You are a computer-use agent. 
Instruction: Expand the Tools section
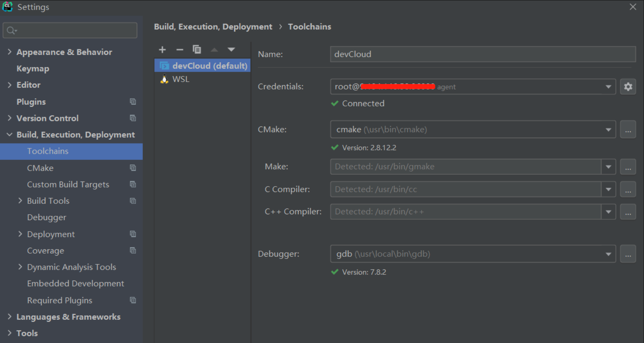pyautogui.click(x=10, y=333)
